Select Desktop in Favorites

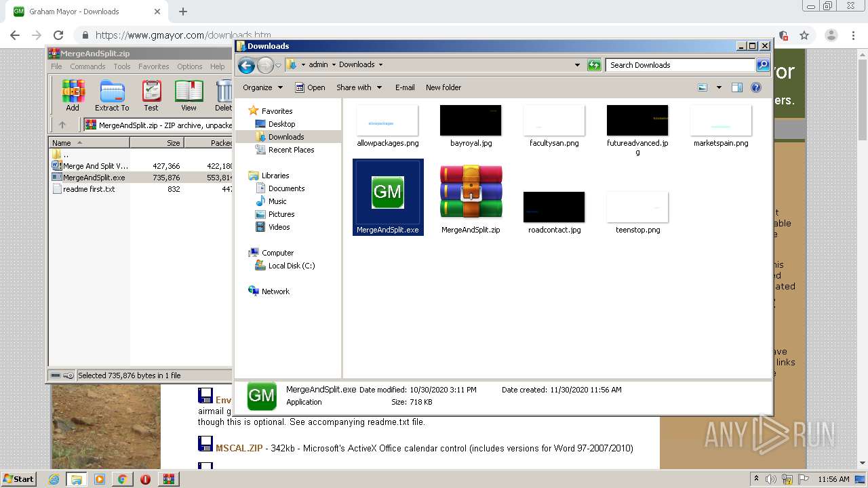(x=281, y=124)
